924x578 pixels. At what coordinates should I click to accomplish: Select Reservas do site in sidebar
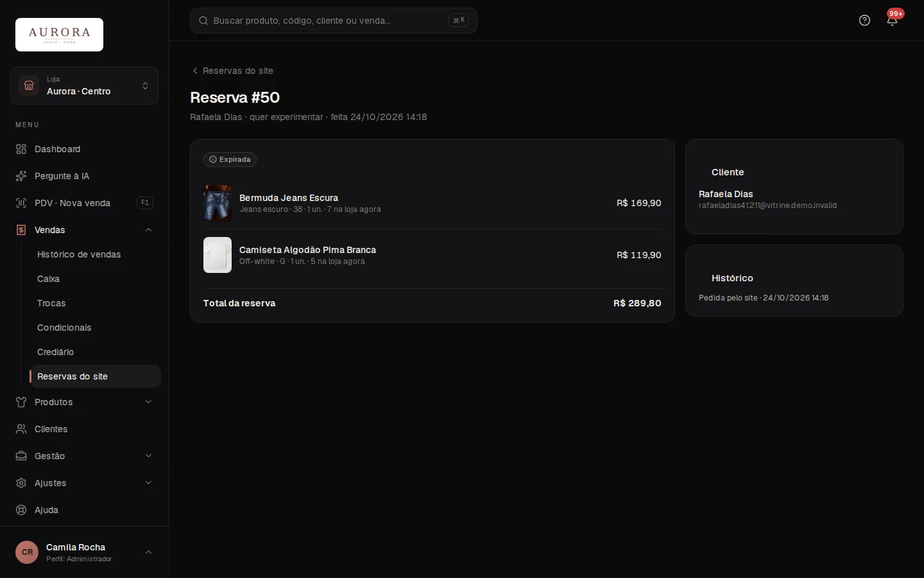[x=95, y=376]
